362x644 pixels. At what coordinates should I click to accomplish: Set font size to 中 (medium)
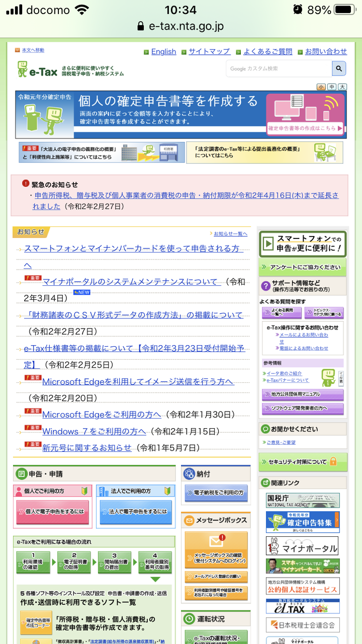(x=332, y=87)
